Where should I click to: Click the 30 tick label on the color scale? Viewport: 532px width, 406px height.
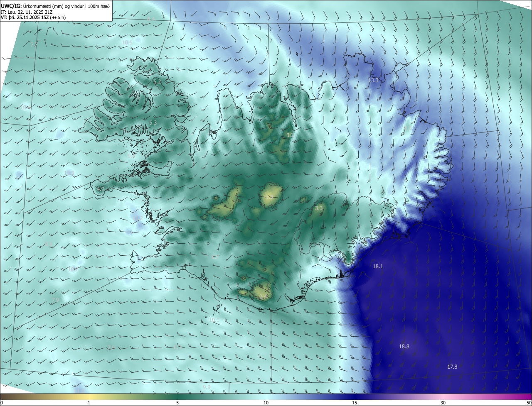click(x=443, y=403)
